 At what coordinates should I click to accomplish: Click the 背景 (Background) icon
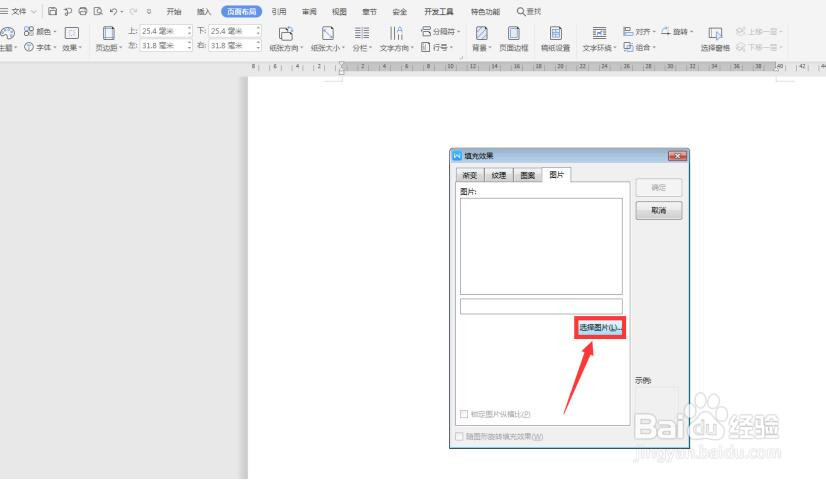coord(481,33)
